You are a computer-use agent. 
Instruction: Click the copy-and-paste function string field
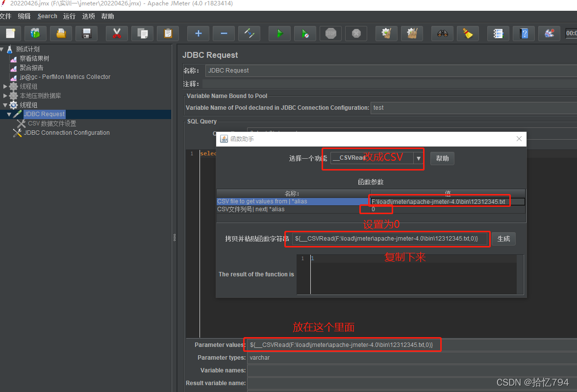[x=389, y=239]
